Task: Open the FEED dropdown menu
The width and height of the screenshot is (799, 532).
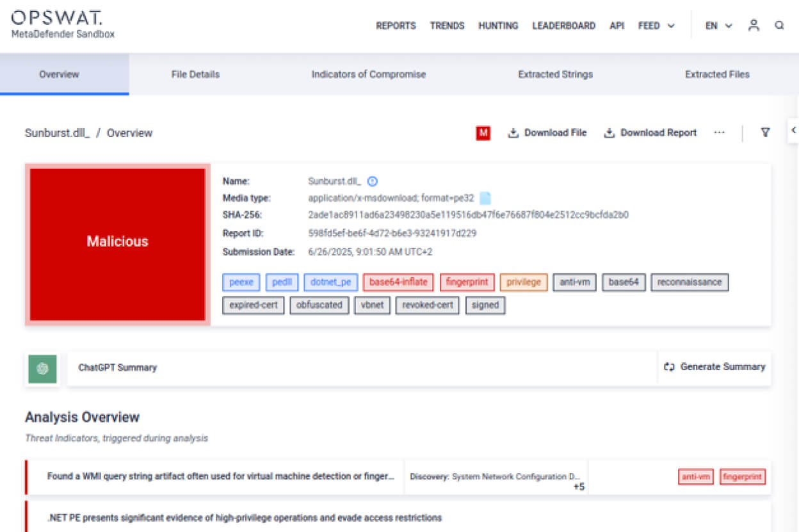Action: click(656, 26)
